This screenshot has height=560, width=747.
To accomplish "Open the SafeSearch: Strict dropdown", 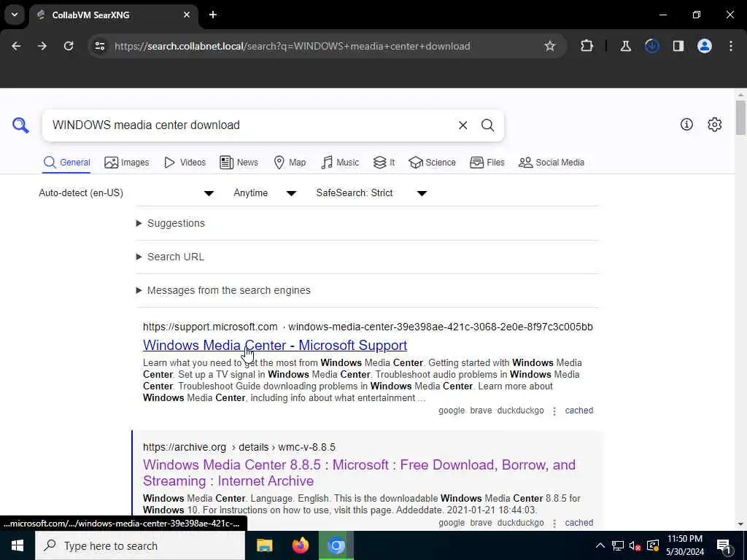I will [371, 192].
